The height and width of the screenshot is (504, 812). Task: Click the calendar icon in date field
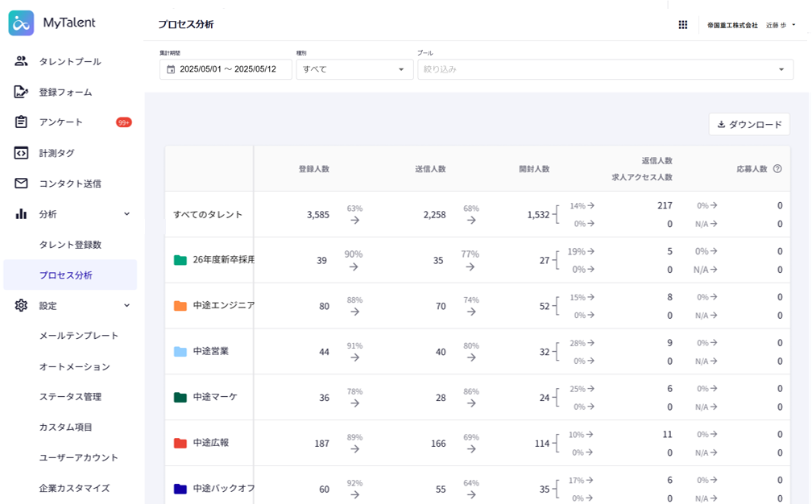point(171,69)
